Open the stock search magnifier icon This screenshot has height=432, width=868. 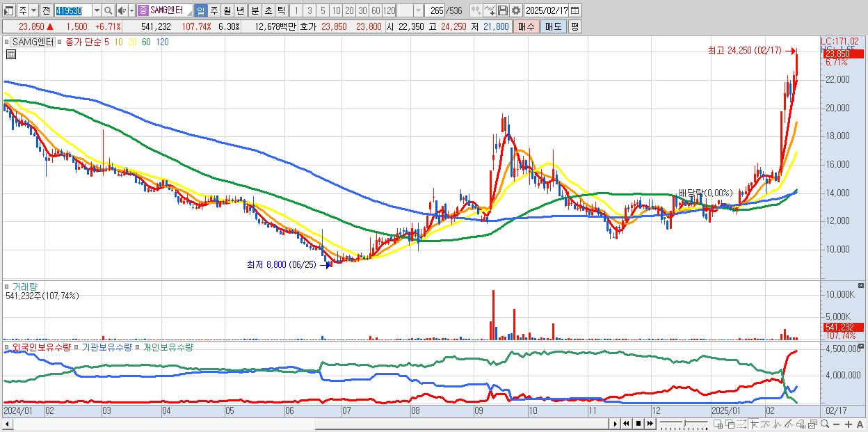point(108,10)
